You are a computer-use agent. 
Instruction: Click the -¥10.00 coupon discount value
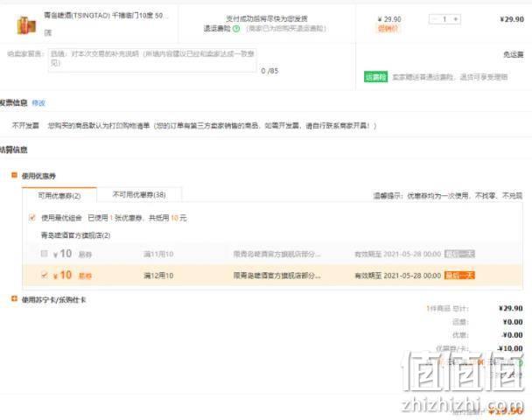click(x=510, y=348)
